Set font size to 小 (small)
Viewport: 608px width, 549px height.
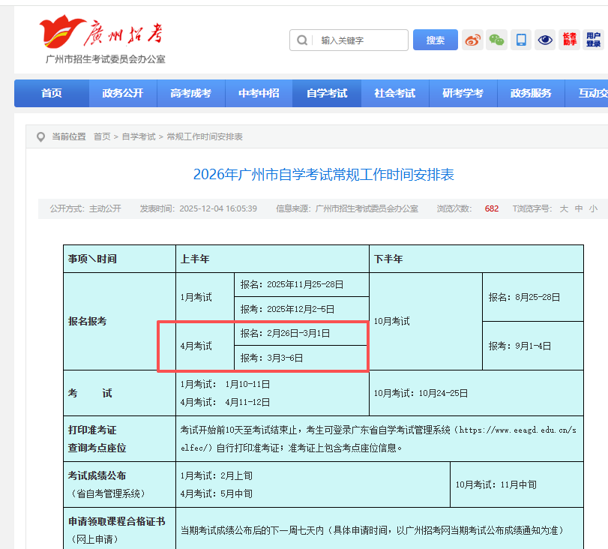coord(593,209)
